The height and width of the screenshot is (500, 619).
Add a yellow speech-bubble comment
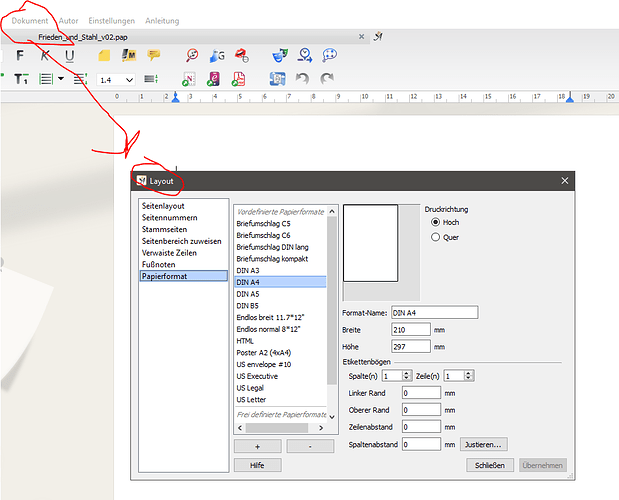click(154, 55)
